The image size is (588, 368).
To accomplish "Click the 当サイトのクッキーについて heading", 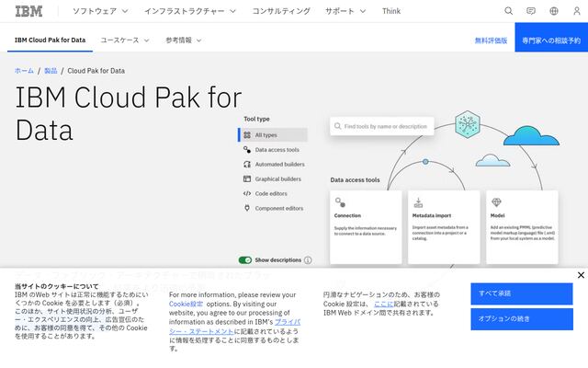I will (57, 286).
